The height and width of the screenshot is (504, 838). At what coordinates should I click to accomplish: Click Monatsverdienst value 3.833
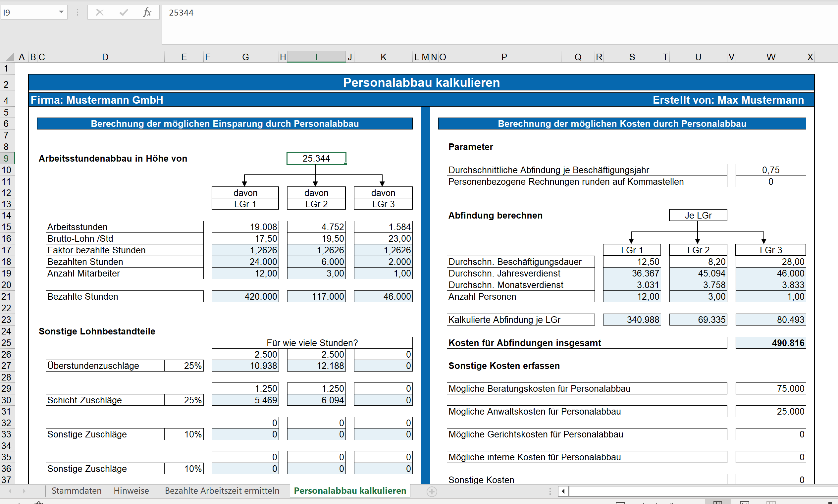(x=771, y=285)
